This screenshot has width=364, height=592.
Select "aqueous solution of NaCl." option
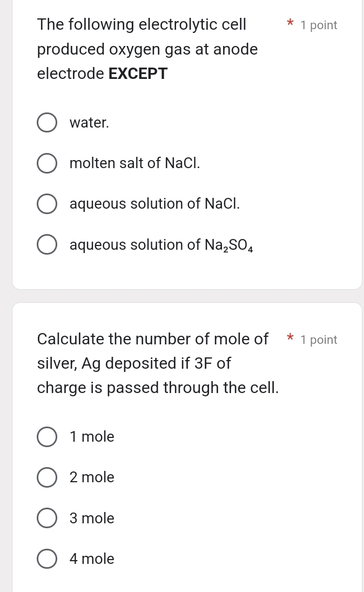47,204
